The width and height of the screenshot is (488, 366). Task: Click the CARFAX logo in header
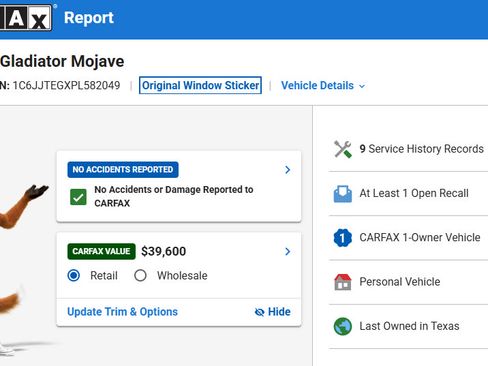pos(26,18)
